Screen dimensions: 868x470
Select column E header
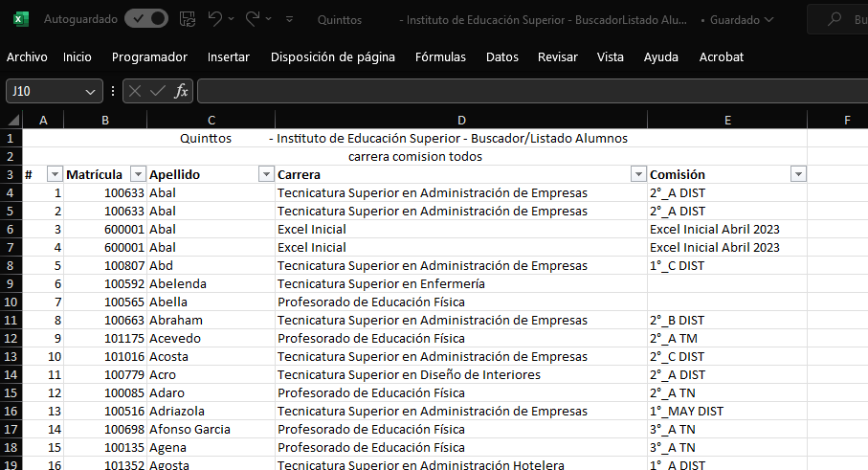(727, 120)
